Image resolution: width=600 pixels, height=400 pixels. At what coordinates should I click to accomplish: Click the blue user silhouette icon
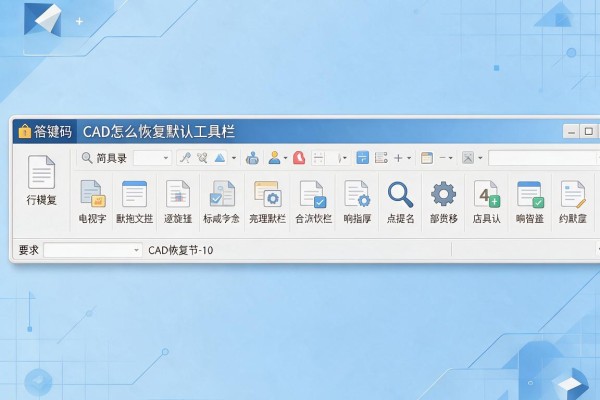click(274, 158)
